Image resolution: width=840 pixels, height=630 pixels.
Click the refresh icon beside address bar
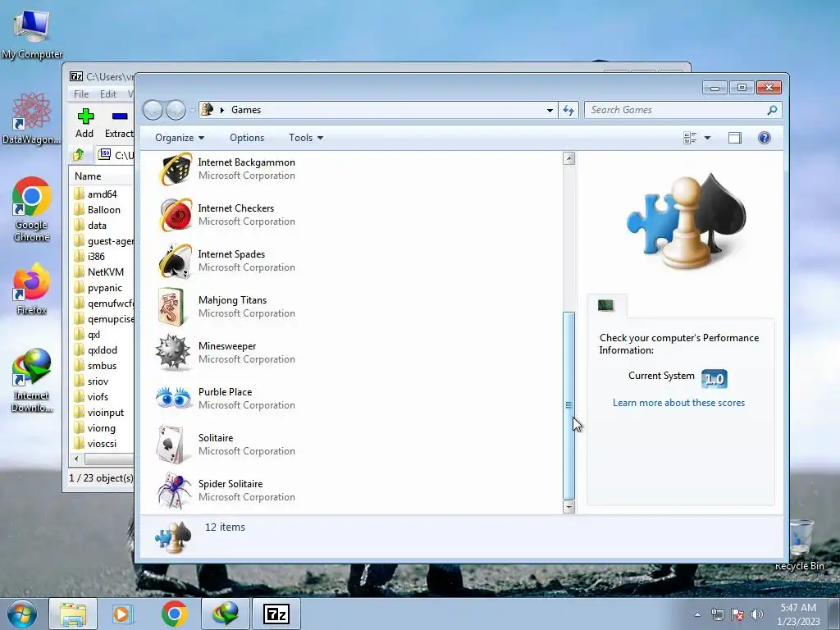pos(568,110)
